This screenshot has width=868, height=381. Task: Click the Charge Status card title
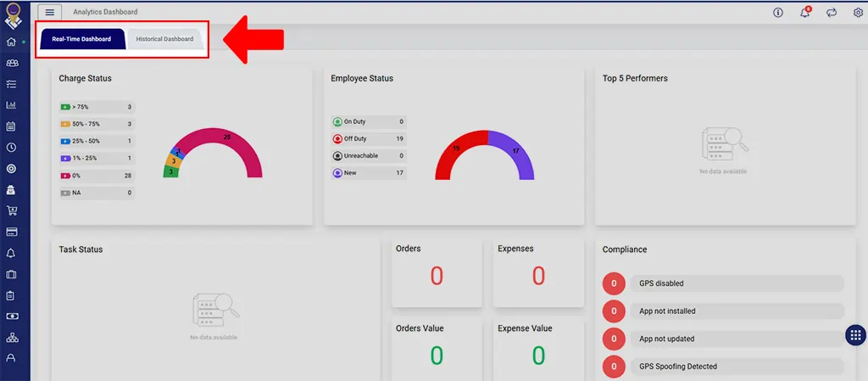(x=86, y=79)
